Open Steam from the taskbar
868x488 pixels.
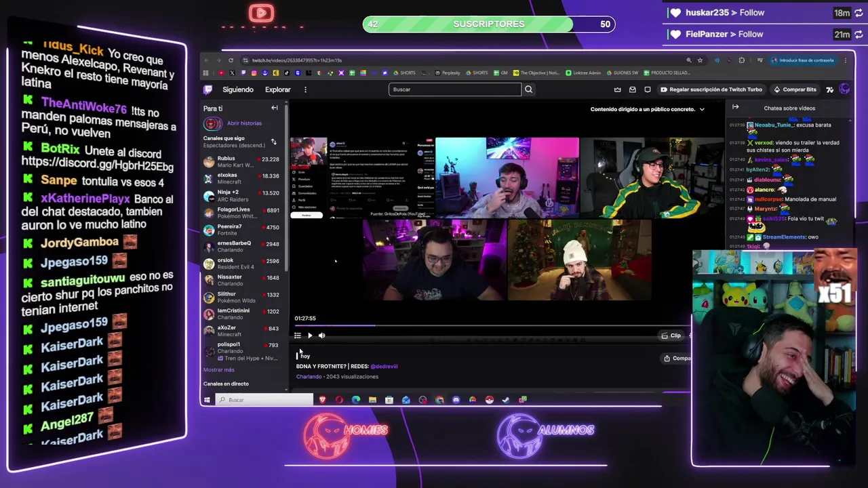[x=506, y=400]
